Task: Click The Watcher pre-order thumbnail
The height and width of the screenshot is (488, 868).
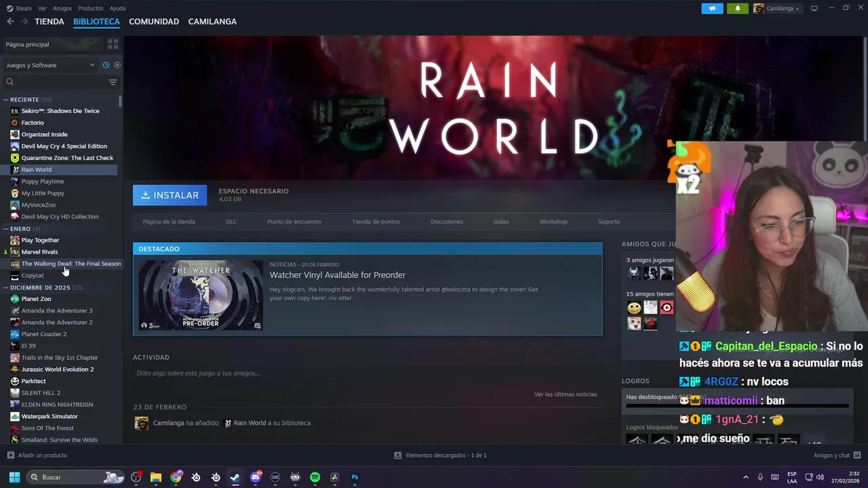Action: 201,295
